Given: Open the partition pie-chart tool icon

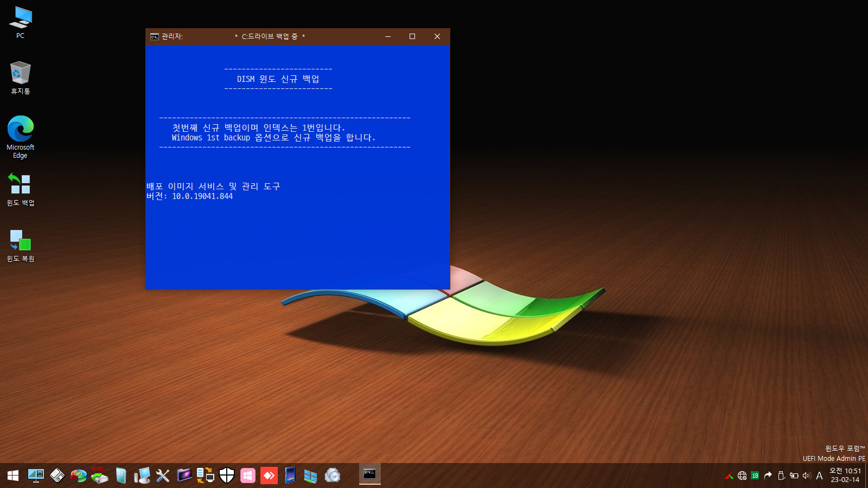Looking at the screenshot, I should pyautogui.click(x=79, y=476).
